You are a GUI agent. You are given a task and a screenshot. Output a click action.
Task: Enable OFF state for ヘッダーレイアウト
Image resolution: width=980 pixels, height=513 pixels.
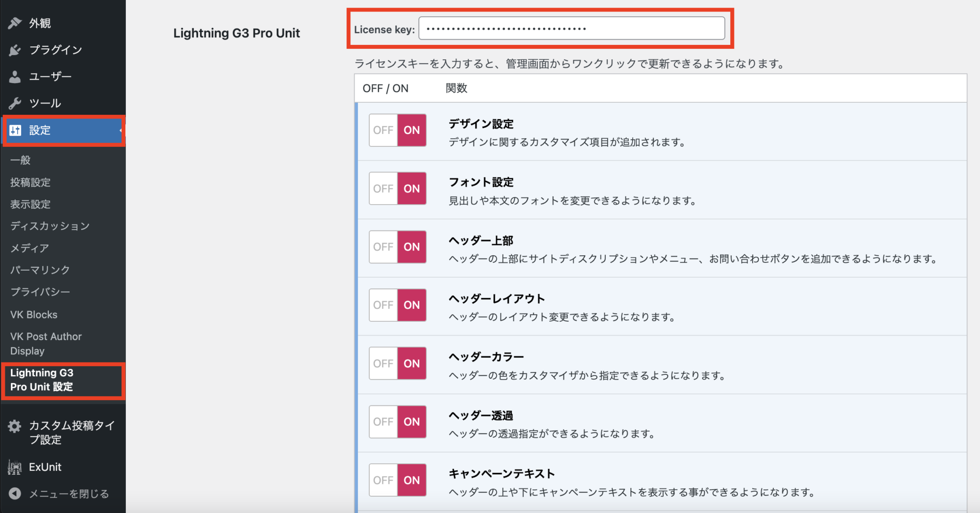383,305
